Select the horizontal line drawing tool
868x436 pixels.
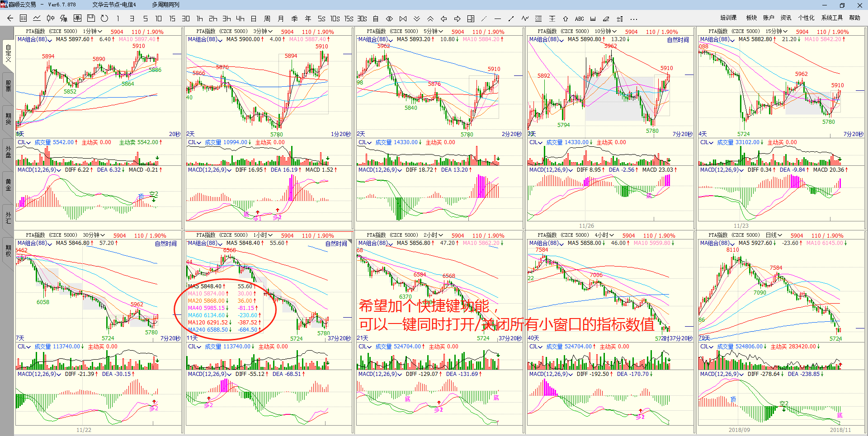pyautogui.click(x=498, y=19)
